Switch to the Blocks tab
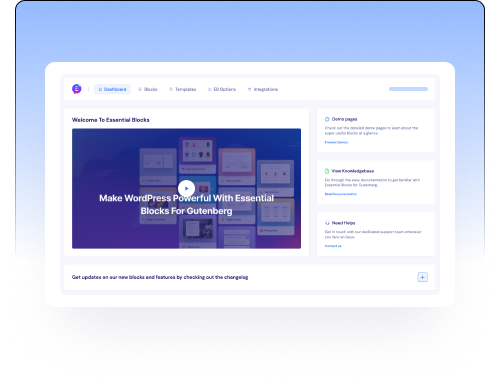This screenshot has height=387, width=500. click(148, 89)
